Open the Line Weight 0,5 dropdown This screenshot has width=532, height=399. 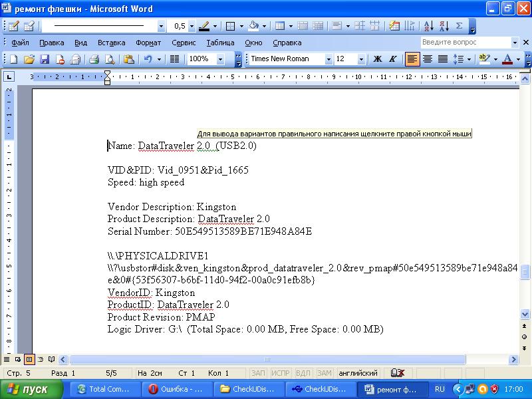point(192,26)
